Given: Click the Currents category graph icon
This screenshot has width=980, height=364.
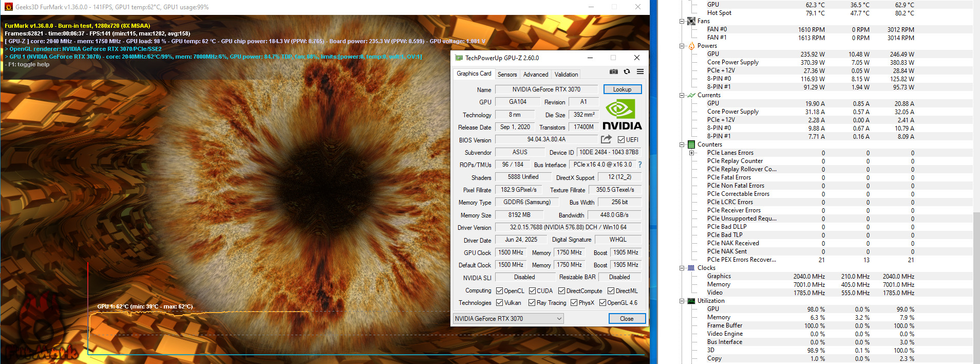Looking at the screenshot, I should coord(691,95).
